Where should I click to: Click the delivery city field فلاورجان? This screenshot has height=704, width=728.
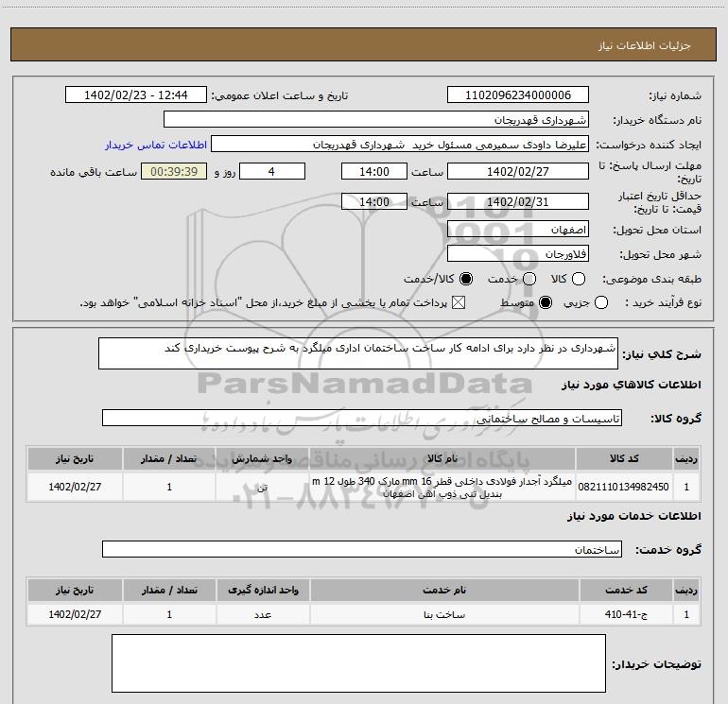[x=518, y=254]
